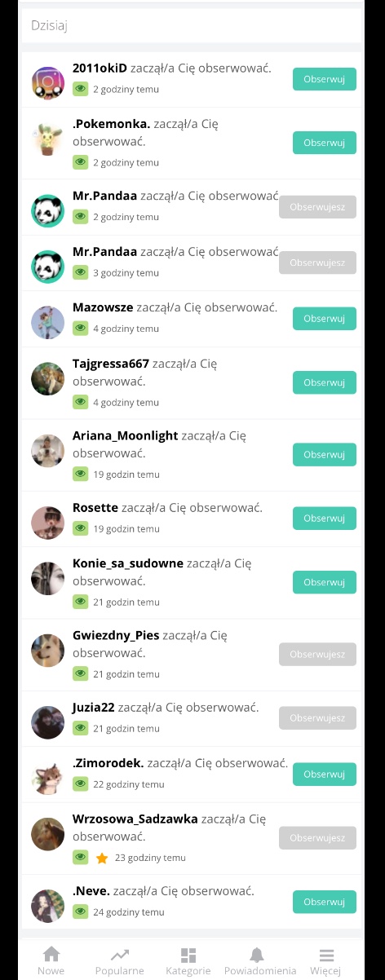
Task: Open the panda avatar of the Mr.Pandaa notification from 2 godziny temu
Action: click(x=48, y=211)
